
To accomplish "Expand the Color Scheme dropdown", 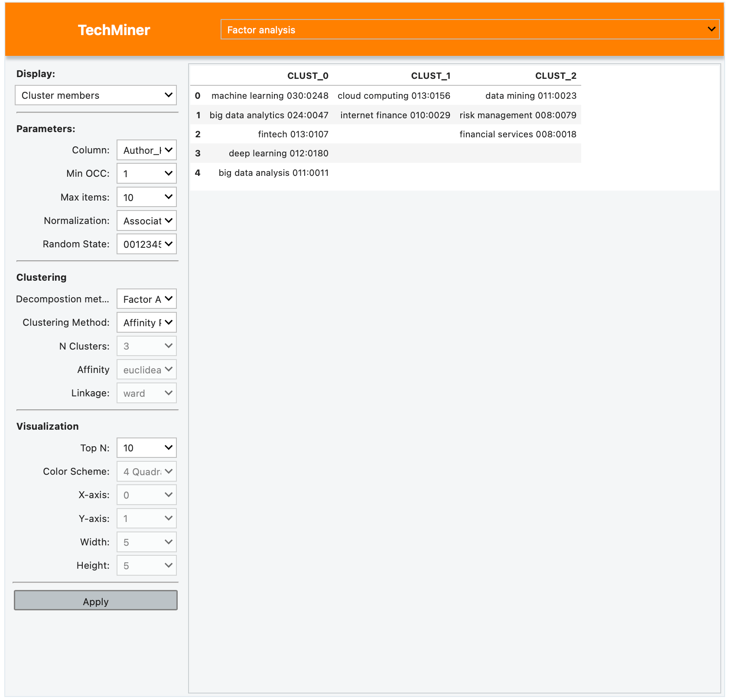I will pyautogui.click(x=146, y=471).
